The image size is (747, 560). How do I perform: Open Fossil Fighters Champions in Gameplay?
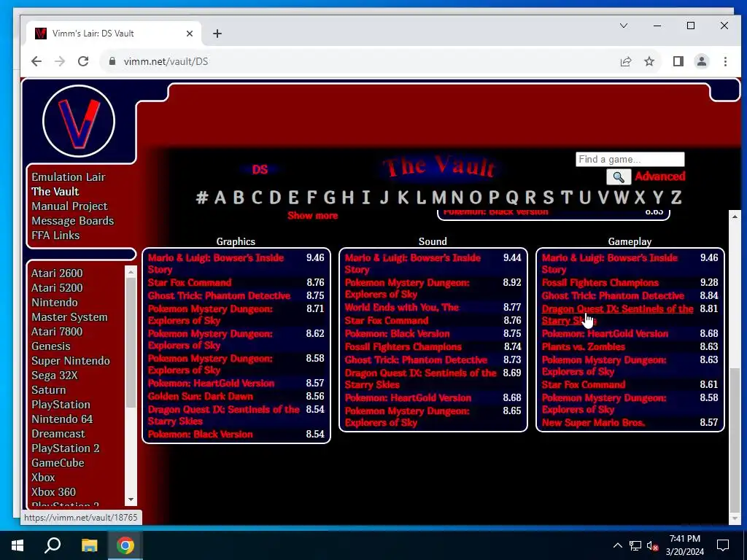tap(600, 282)
